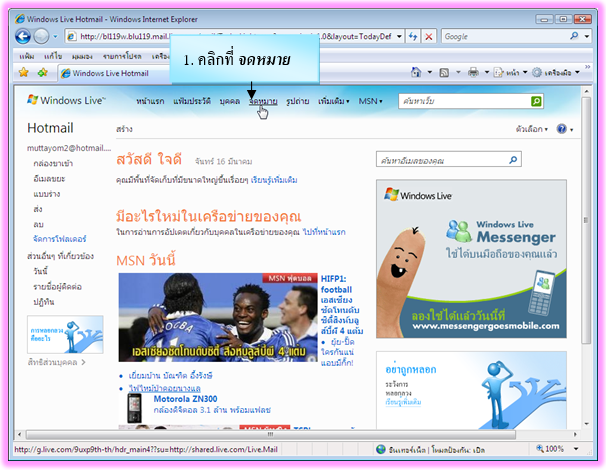
Task: Click the ค้นหาเว็บ web search field
Action: (465, 101)
